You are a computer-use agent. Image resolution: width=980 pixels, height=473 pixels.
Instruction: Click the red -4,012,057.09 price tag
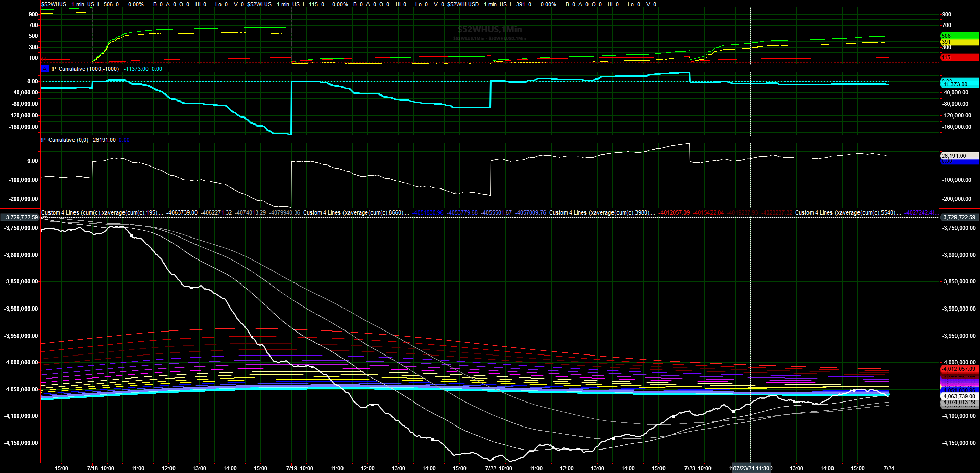(959, 369)
